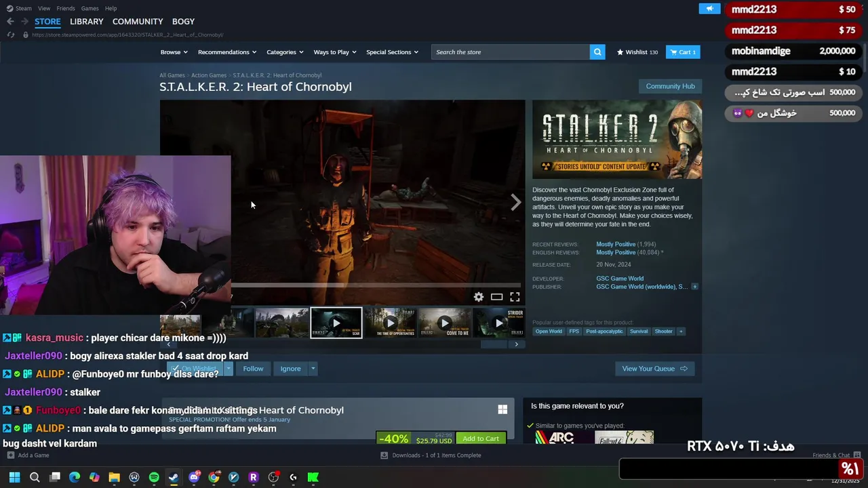
Task: Open the wishlist options dropdown arrow
Action: pyautogui.click(x=229, y=369)
